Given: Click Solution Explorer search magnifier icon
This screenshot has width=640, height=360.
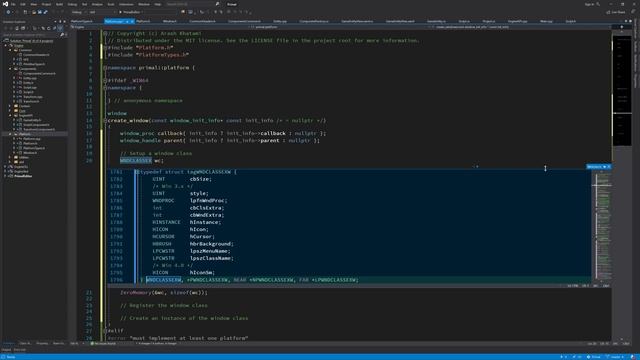Looking at the screenshot, I should (62, 35).
